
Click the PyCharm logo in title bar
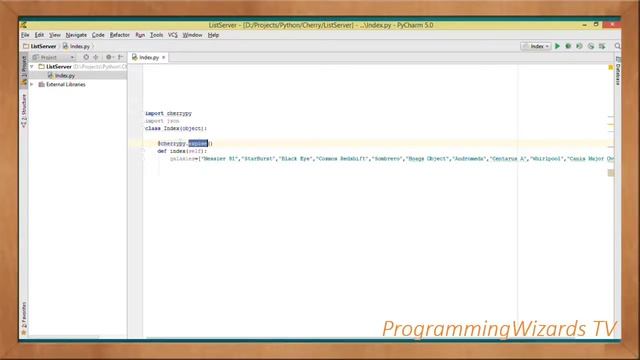point(24,25)
